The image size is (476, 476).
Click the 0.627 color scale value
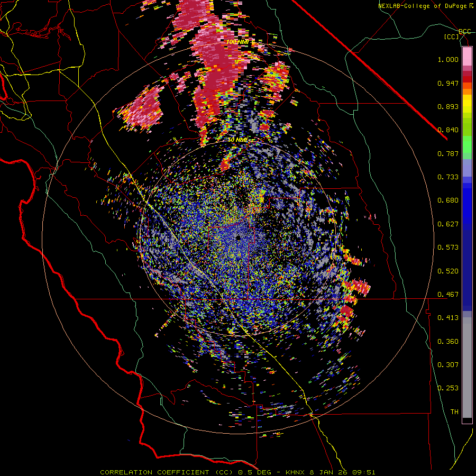pos(448,224)
